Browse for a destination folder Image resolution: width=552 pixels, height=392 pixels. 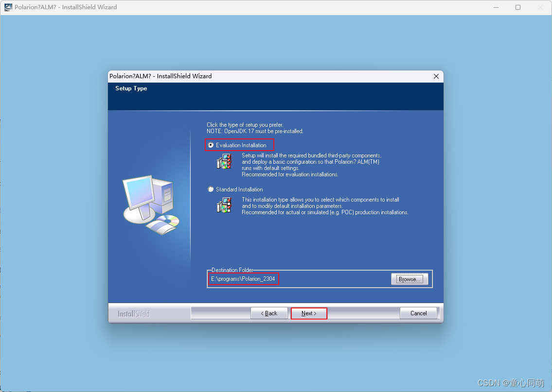tap(410, 279)
